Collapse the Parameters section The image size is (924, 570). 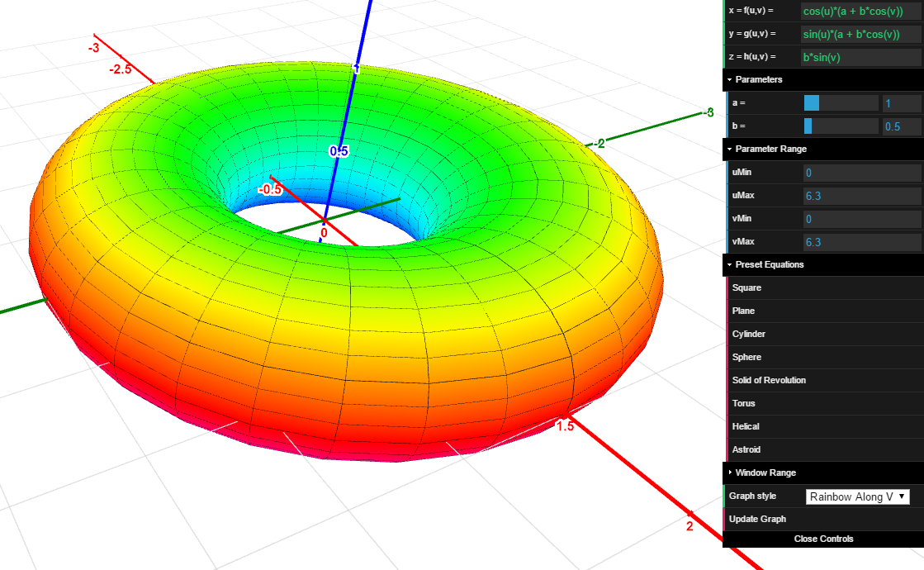(759, 79)
